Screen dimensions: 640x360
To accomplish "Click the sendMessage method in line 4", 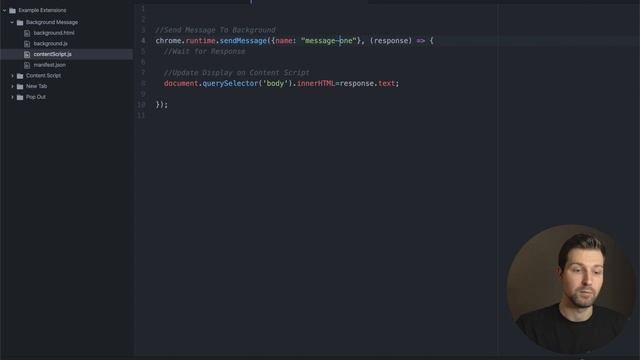I will click(x=243, y=41).
